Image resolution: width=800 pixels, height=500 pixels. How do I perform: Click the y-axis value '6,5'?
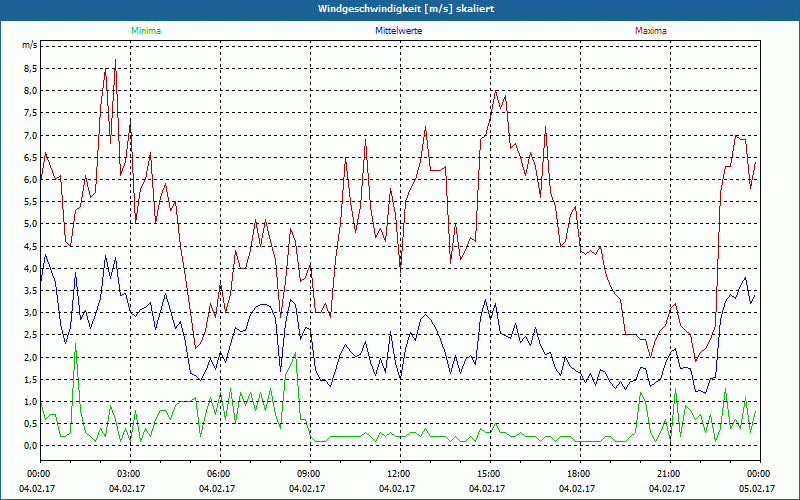click(x=31, y=157)
